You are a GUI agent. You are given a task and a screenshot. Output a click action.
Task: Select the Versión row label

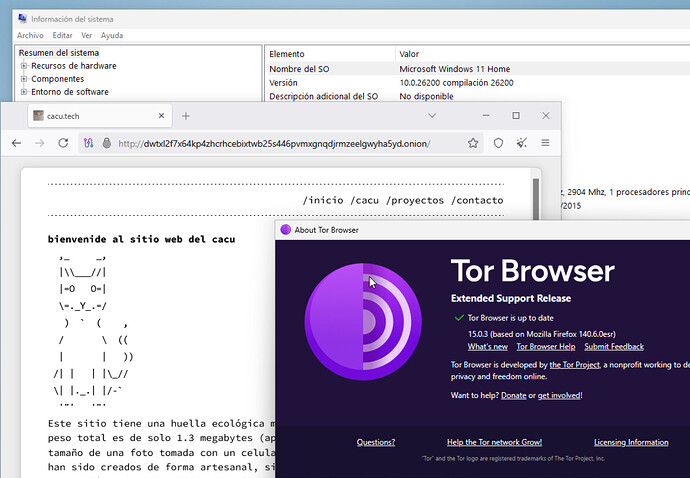(283, 83)
